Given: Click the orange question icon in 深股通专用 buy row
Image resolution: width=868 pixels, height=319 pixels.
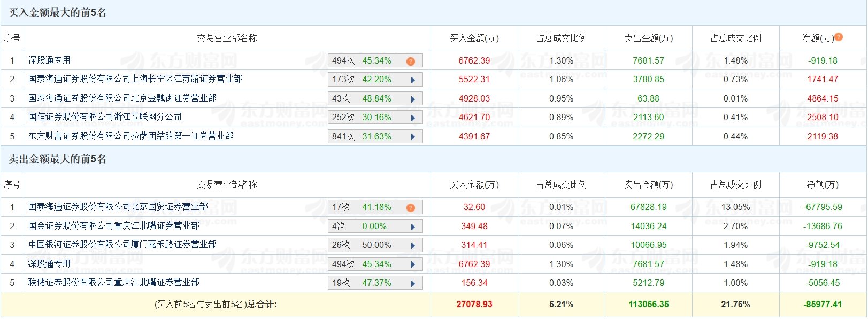Looking at the screenshot, I should tap(410, 61).
